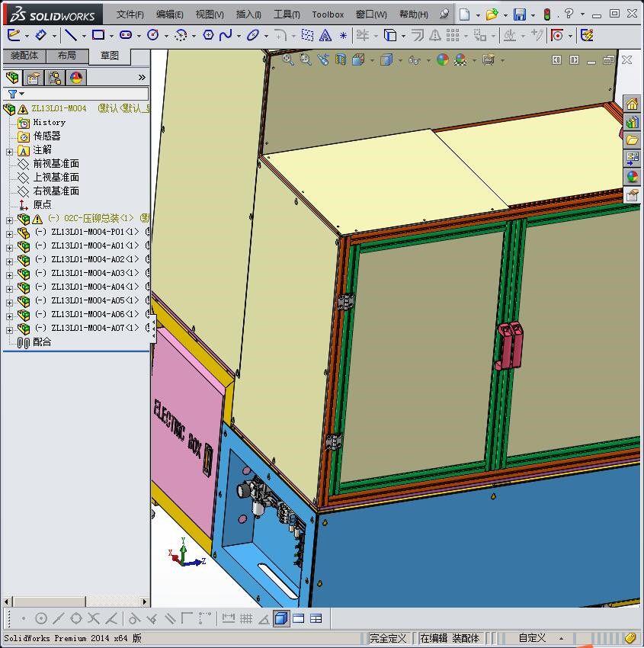Toggle the intersection snap icon

94,618
